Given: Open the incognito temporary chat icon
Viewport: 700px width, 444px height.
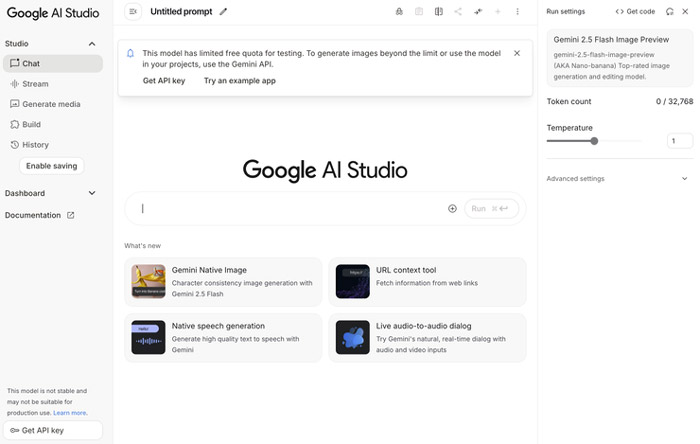Looking at the screenshot, I should [x=399, y=12].
